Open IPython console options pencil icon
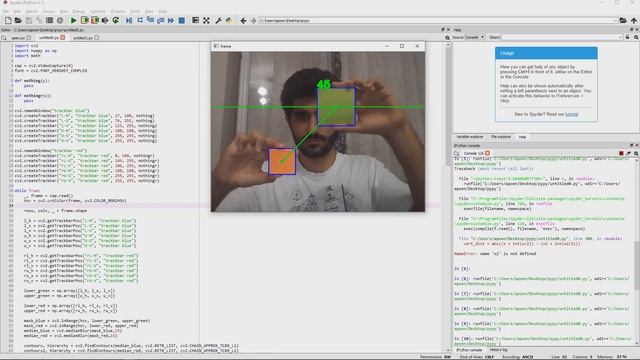The image size is (640, 360). coord(629,153)
